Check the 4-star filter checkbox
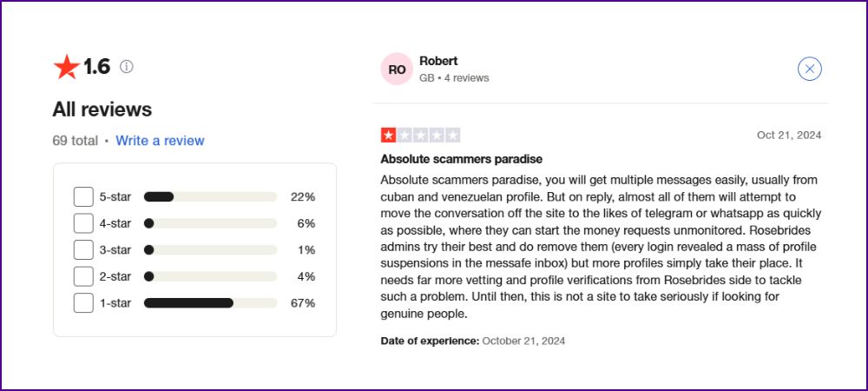868x391 pixels. coord(83,223)
